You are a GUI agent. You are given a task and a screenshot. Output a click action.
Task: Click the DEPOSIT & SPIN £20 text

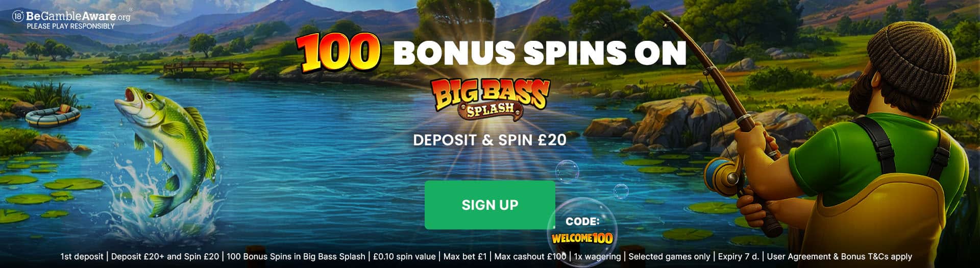point(490,140)
